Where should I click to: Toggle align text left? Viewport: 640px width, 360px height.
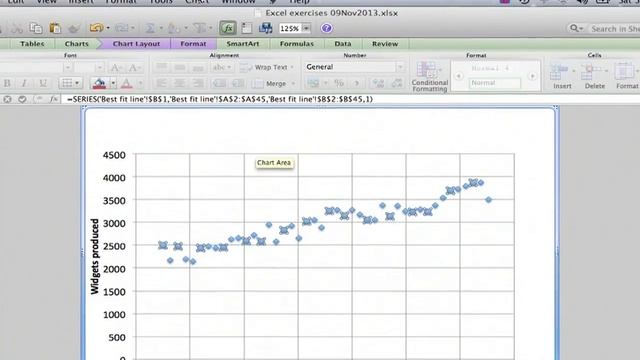coord(162,83)
